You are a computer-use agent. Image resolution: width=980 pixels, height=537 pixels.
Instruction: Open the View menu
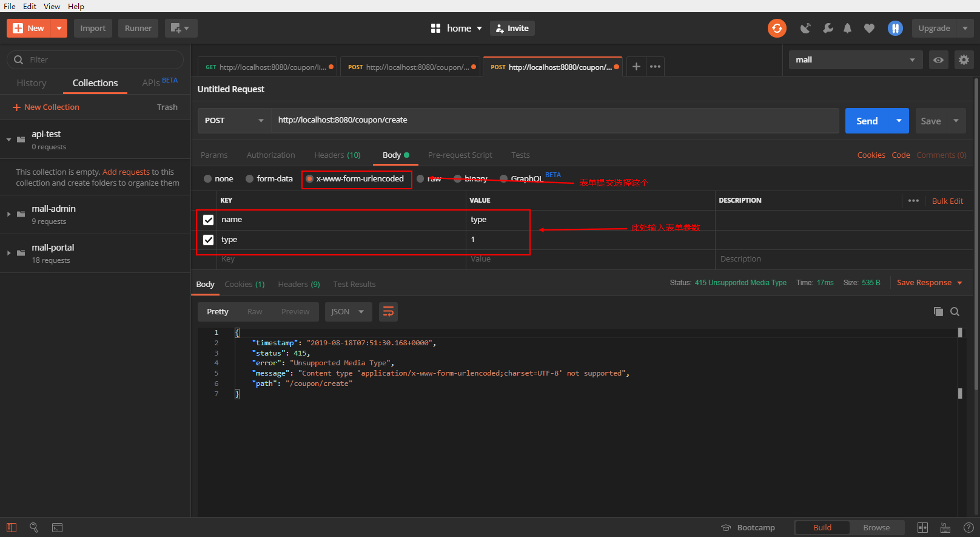52,6
